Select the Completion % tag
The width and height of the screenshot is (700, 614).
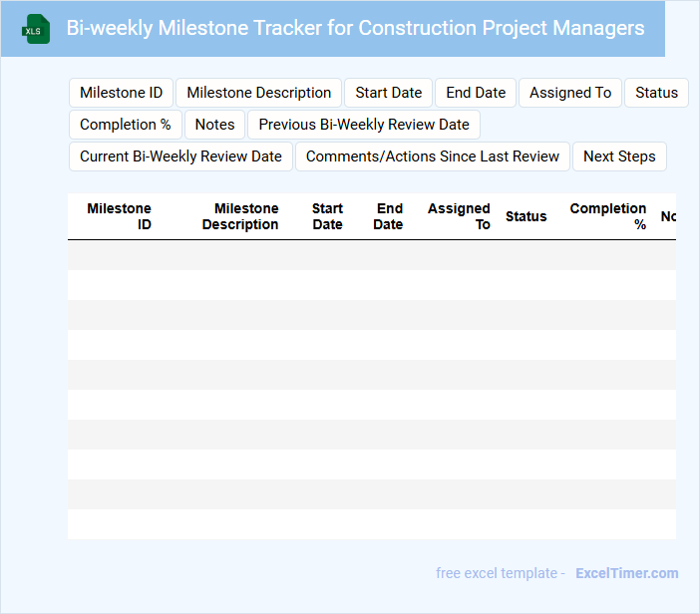click(x=126, y=125)
